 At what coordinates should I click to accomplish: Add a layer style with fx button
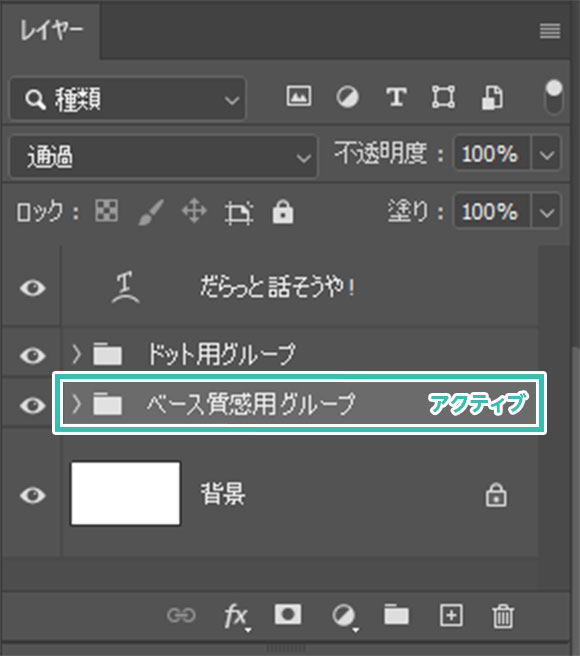click(236, 616)
